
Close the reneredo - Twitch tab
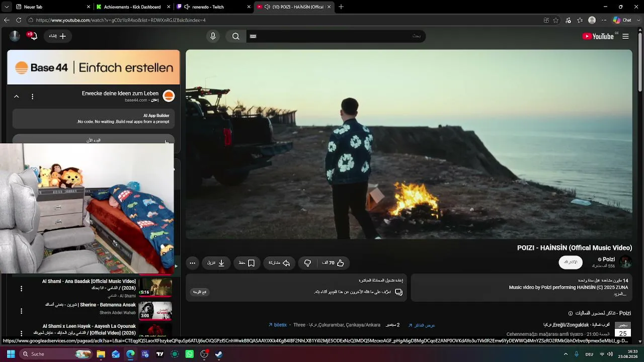(x=249, y=7)
